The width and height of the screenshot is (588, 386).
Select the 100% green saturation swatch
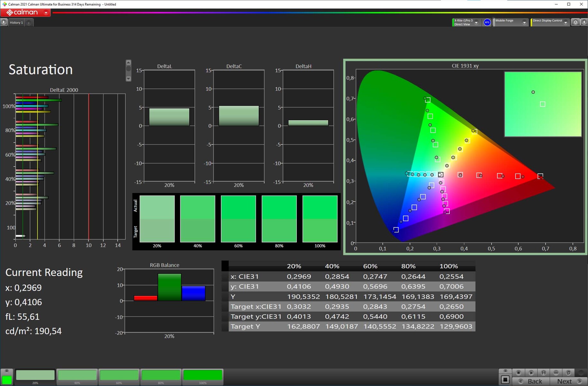click(x=203, y=376)
